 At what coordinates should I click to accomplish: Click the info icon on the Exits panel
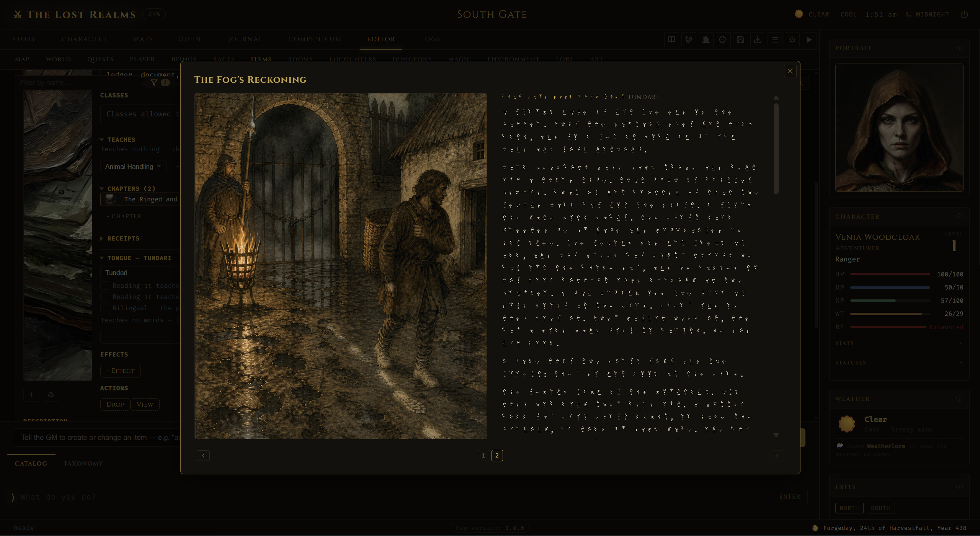(x=959, y=487)
